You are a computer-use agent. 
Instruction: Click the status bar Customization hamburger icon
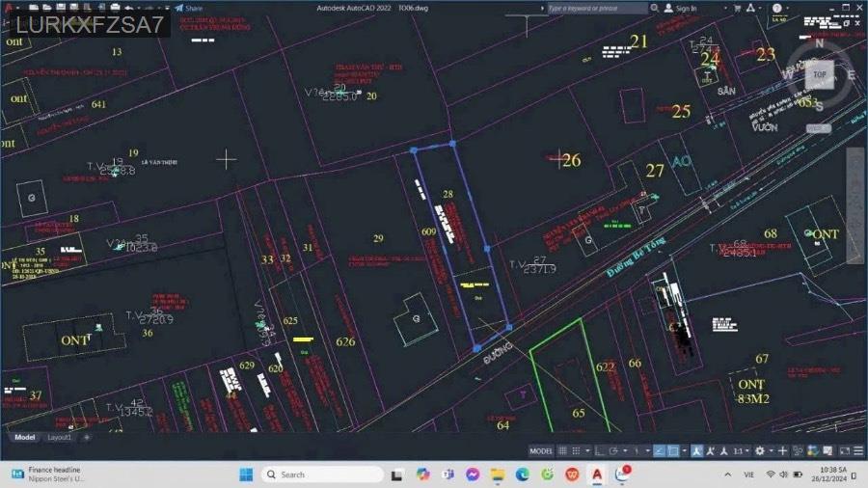858,451
